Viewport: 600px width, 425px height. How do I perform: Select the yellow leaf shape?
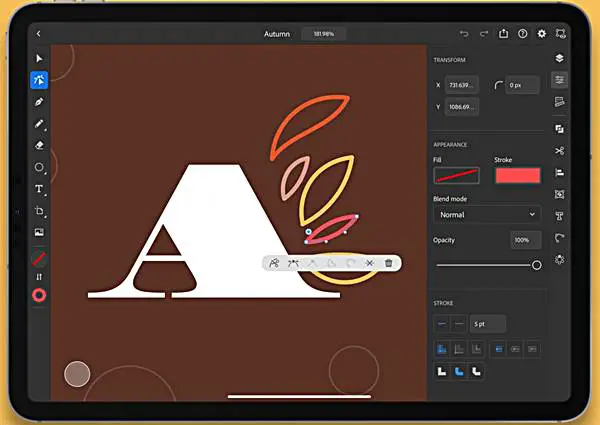[326, 190]
